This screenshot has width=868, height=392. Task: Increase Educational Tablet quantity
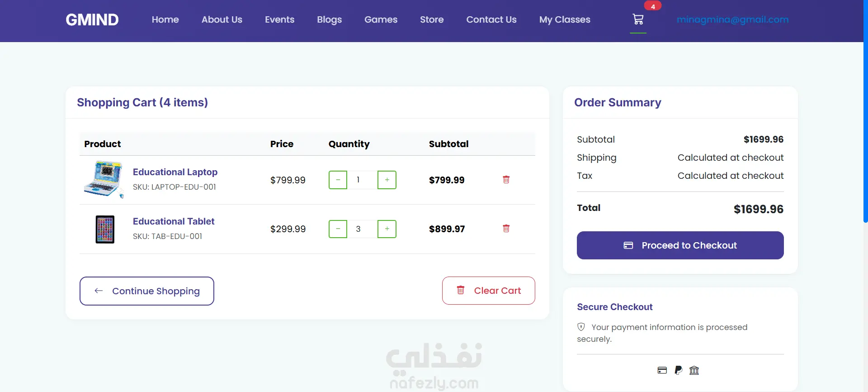click(x=387, y=229)
